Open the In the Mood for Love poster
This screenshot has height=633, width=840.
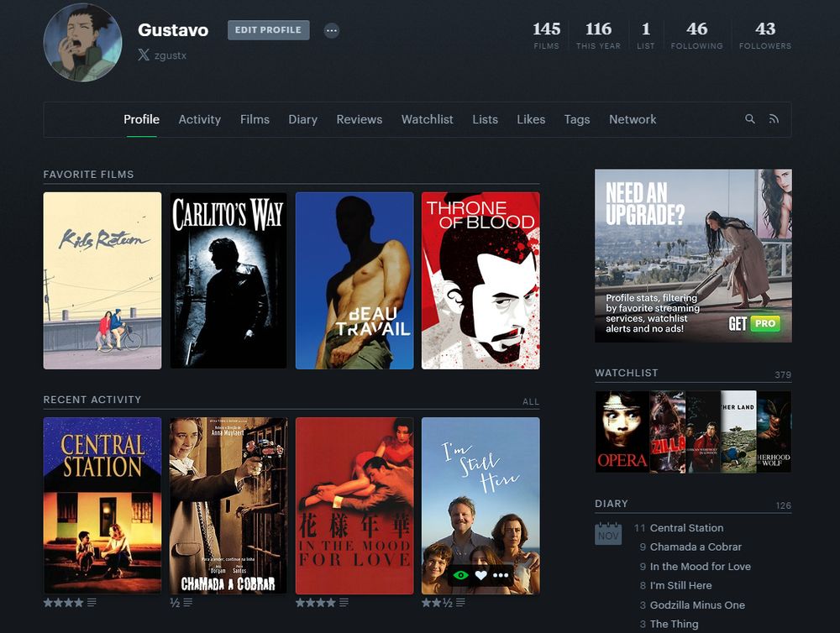point(354,505)
